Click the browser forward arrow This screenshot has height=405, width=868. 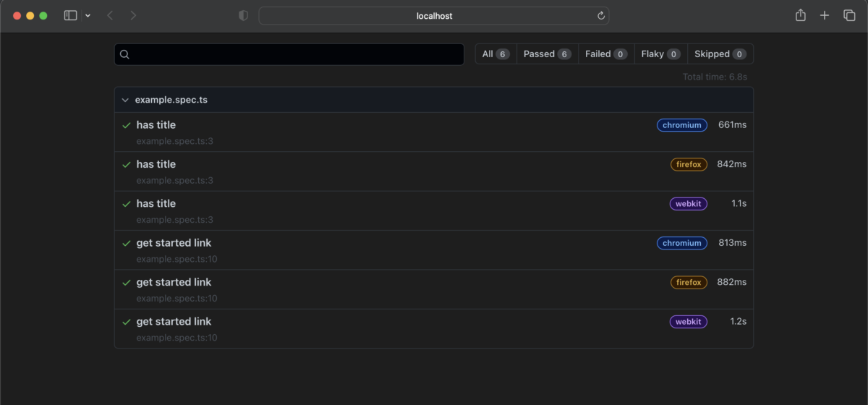tap(133, 15)
